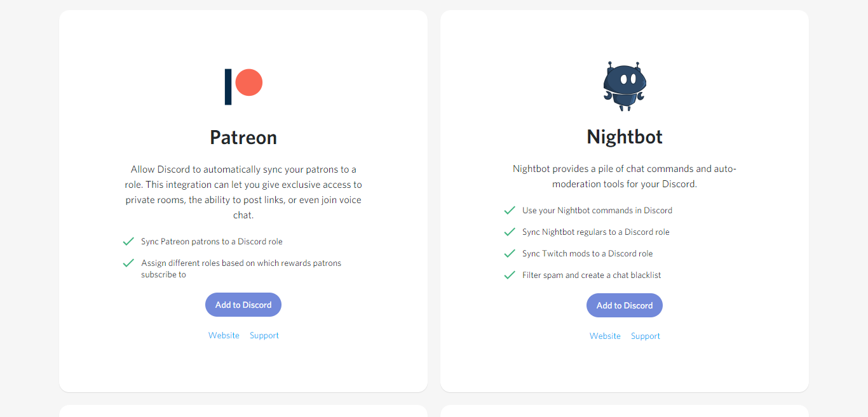Open the Patreon Website link
Viewport: 868px width, 417px height.
(224, 335)
